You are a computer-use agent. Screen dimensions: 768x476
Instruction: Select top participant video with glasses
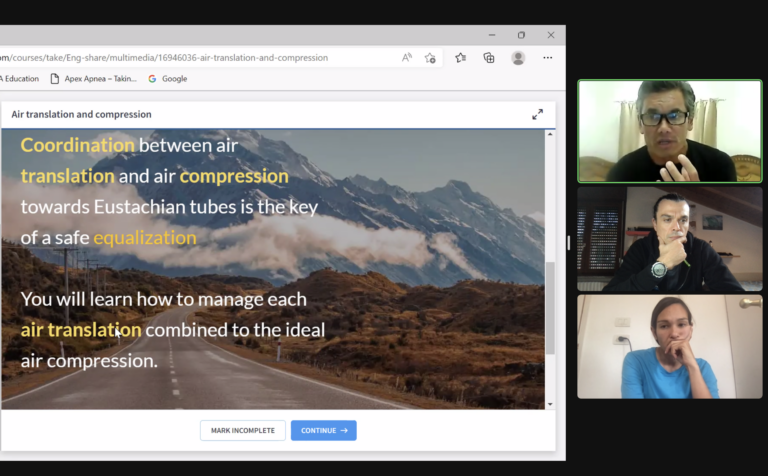click(x=669, y=131)
